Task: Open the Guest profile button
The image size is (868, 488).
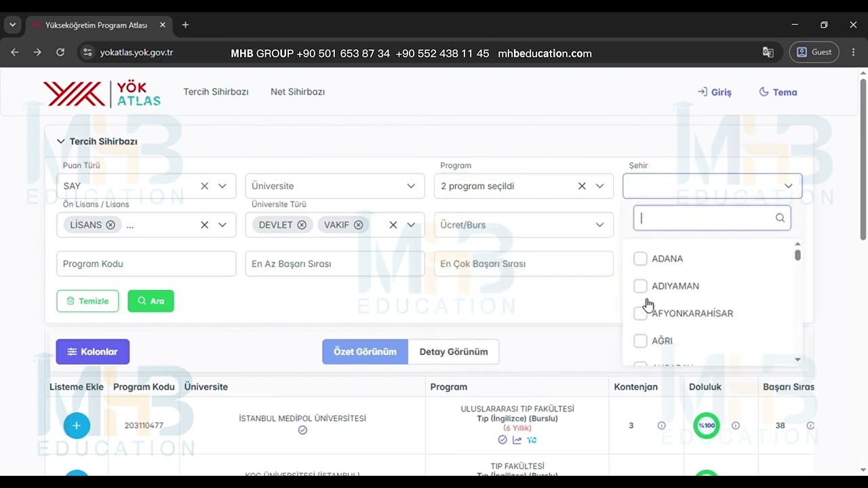Action: click(814, 52)
